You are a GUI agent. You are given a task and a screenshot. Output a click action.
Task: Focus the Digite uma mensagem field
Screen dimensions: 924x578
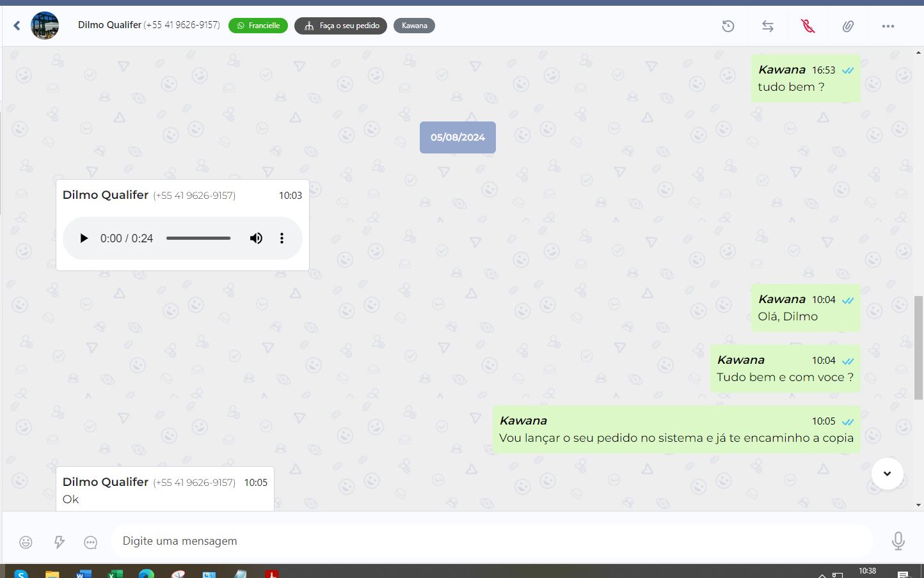(491, 541)
